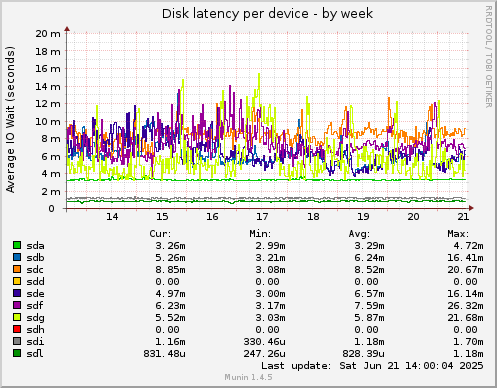The image size is (497, 388).
Task: Click the sdc orange legend swatch
Action: click(x=17, y=269)
